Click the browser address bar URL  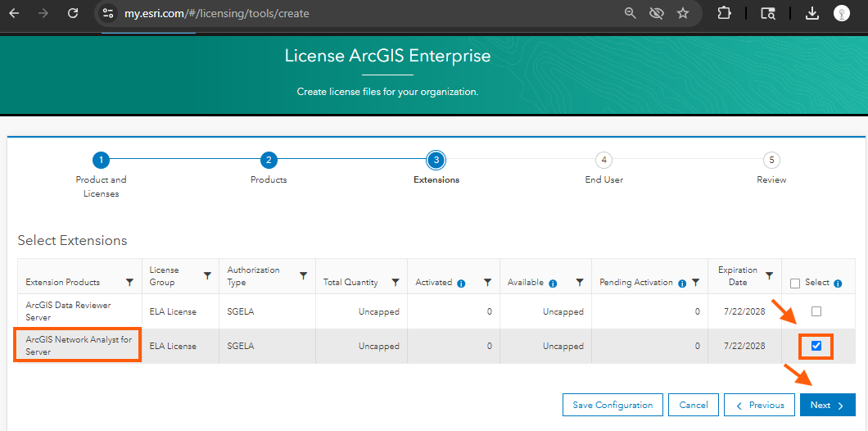(x=217, y=13)
